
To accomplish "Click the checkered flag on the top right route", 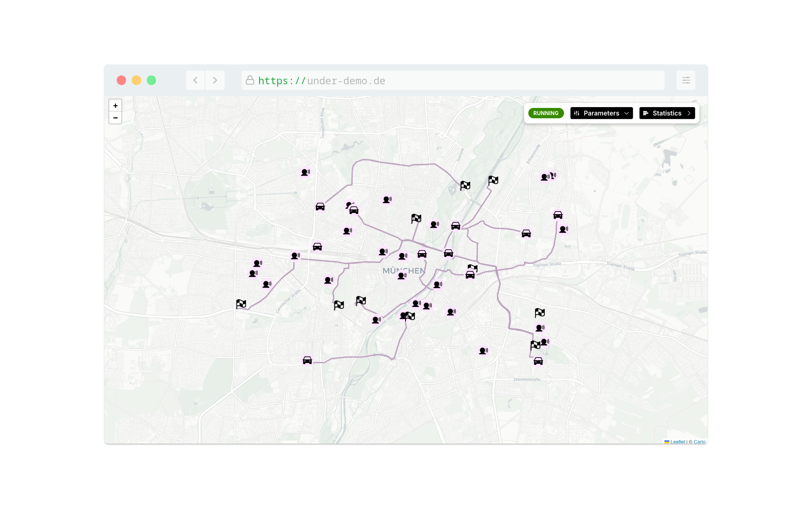I will 493,181.
